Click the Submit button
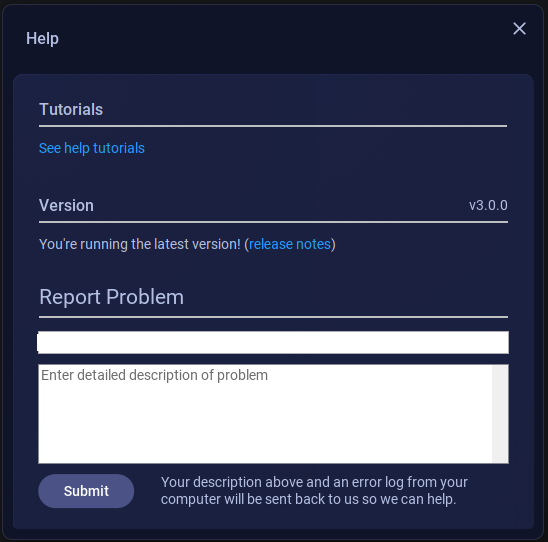Screen dimensions: 548x542 tap(86, 491)
